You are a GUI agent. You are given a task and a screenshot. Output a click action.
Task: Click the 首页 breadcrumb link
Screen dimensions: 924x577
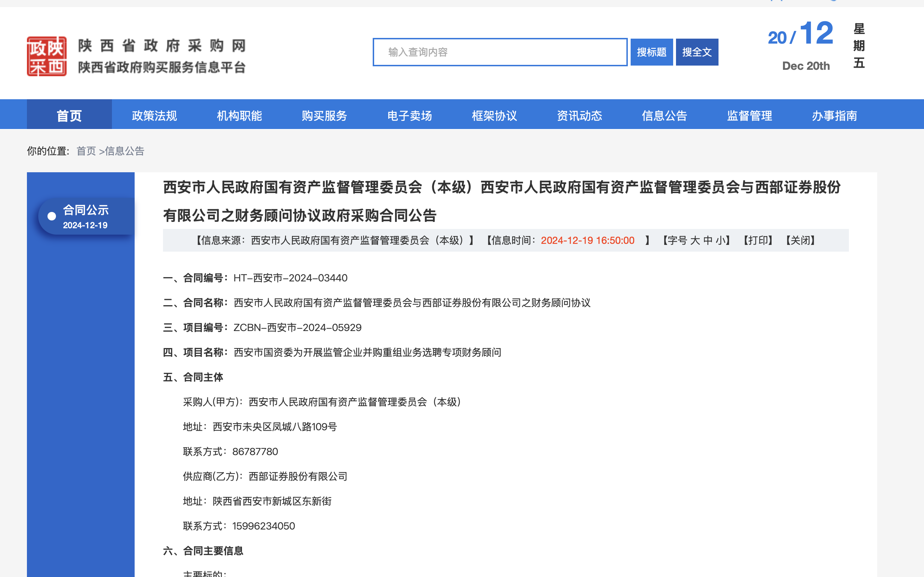pyautogui.click(x=86, y=151)
